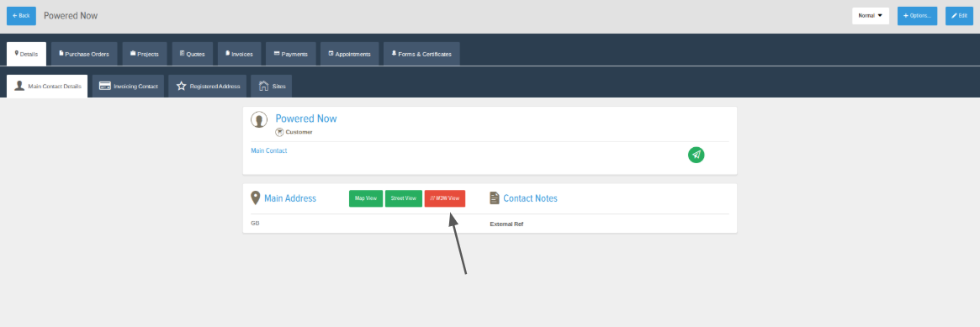Go back with the Back button
This screenshot has width=980, height=327.
[x=21, y=16]
